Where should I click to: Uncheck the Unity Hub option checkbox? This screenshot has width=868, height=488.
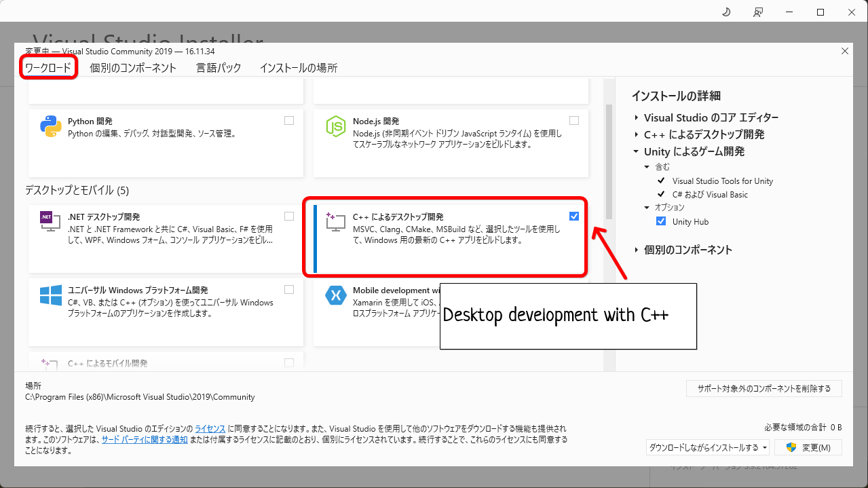(661, 221)
